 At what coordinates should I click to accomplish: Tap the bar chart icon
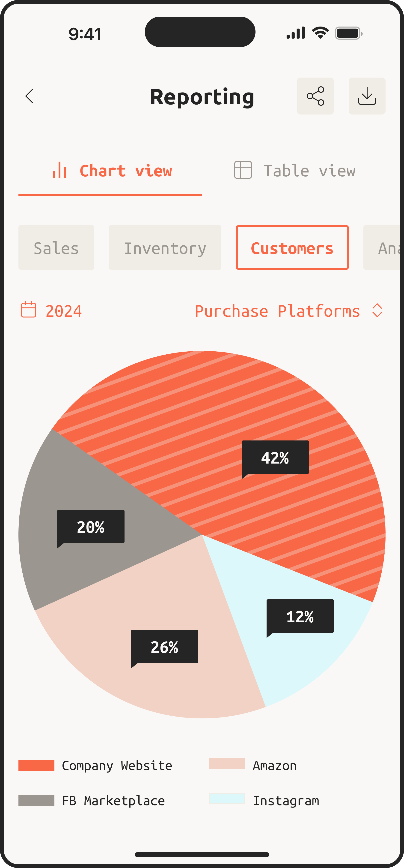[x=59, y=170]
